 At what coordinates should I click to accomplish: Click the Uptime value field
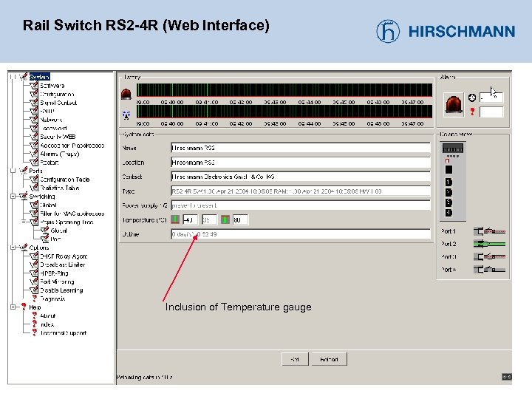click(x=301, y=234)
